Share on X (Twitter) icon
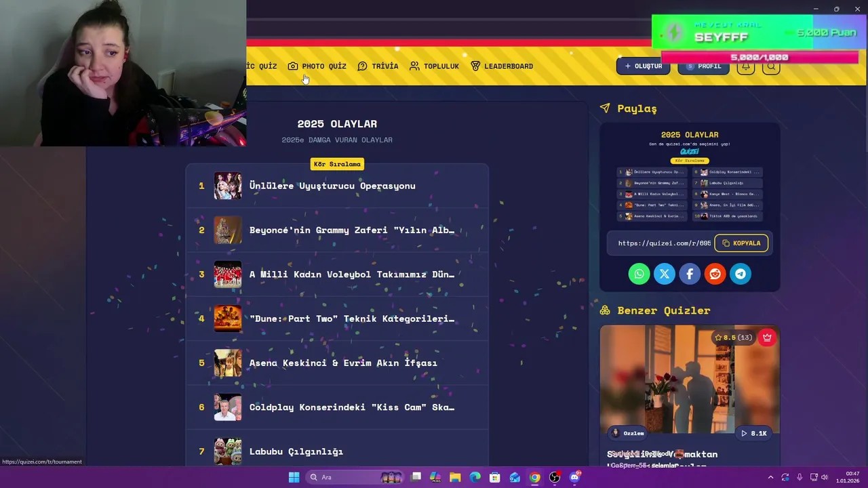The width and height of the screenshot is (868, 488). click(x=665, y=274)
